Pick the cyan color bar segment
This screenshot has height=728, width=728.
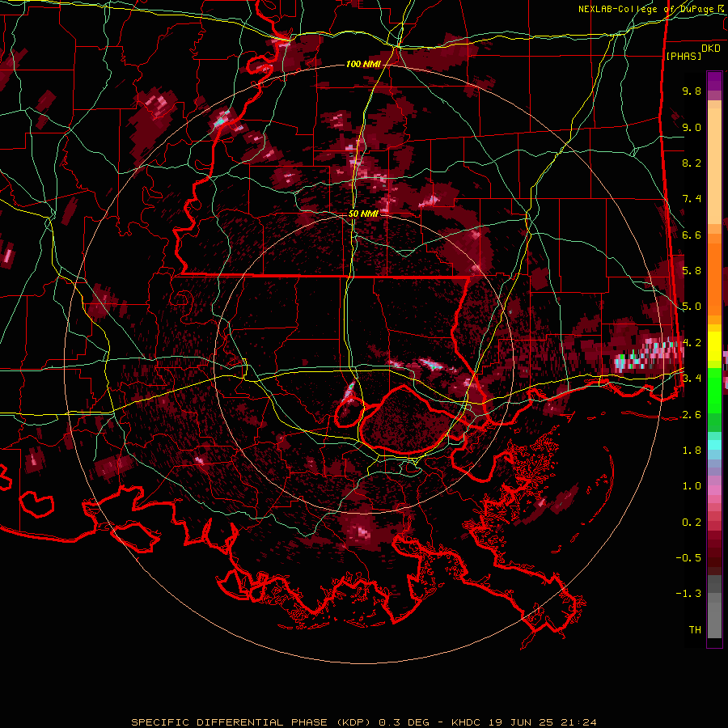(714, 444)
